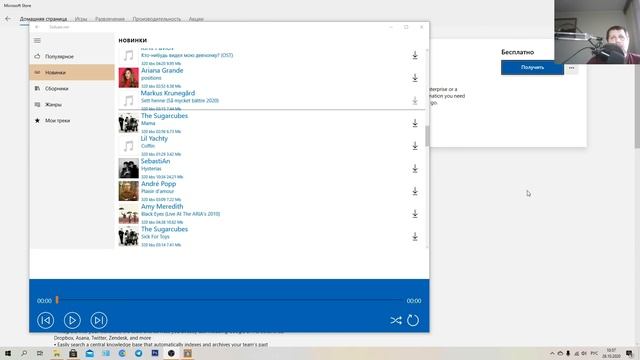Select the SebastiAn artist name
This screenshot has height=360, width=640.
click(x=156, y=161)
